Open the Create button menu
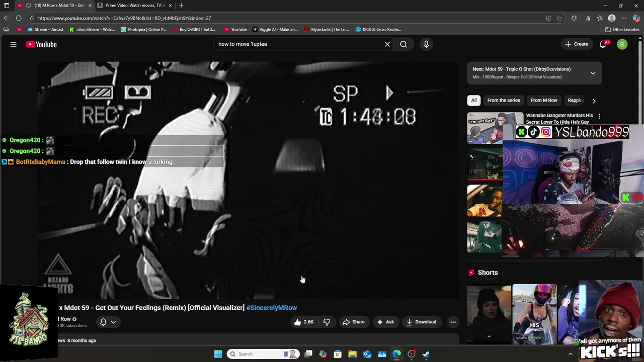644x362 pixels. pyautogui.click(x=576, y=44)
